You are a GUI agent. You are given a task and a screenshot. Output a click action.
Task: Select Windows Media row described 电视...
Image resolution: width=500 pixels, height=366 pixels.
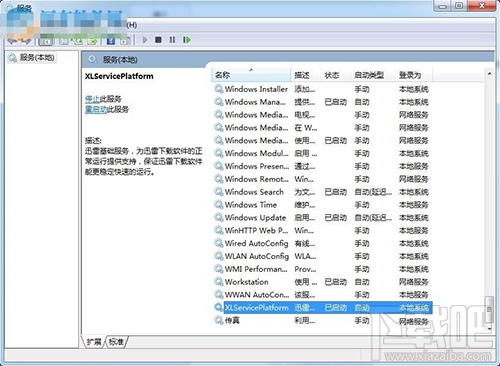(323, 115)
